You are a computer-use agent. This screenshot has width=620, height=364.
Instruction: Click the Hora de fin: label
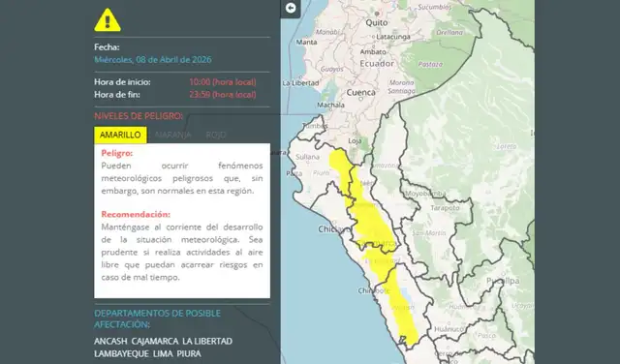click(x=117, y=95)
